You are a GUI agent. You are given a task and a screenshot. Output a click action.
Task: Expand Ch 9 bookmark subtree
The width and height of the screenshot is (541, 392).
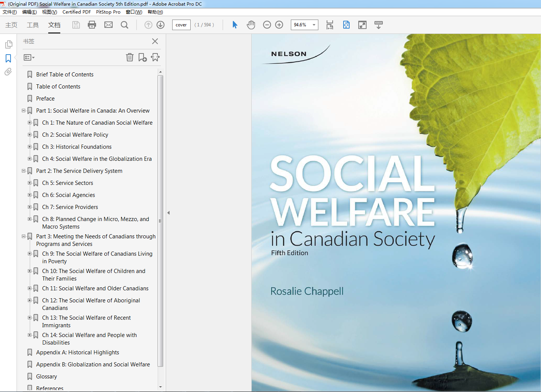pyautogui.click(x=29, y=254)
